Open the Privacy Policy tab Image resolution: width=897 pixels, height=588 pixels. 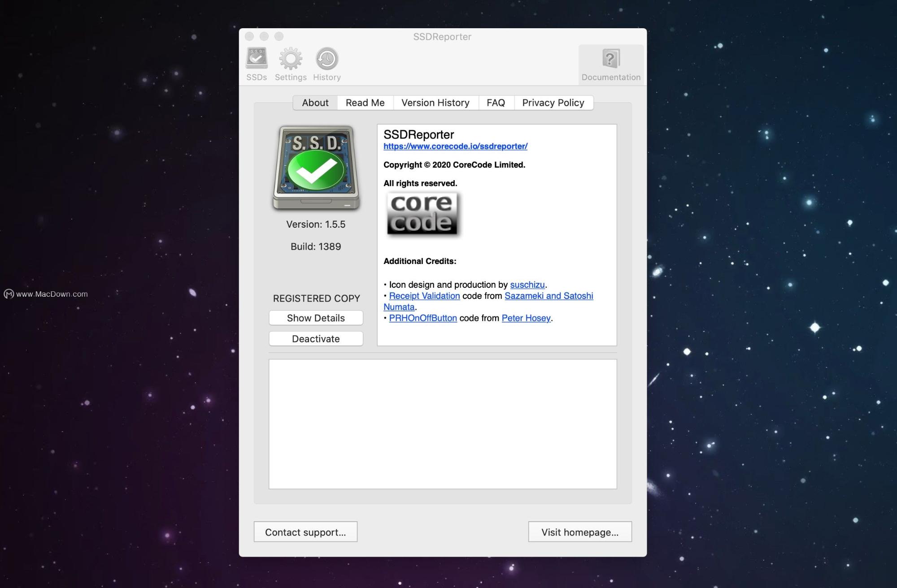[553, 103]
